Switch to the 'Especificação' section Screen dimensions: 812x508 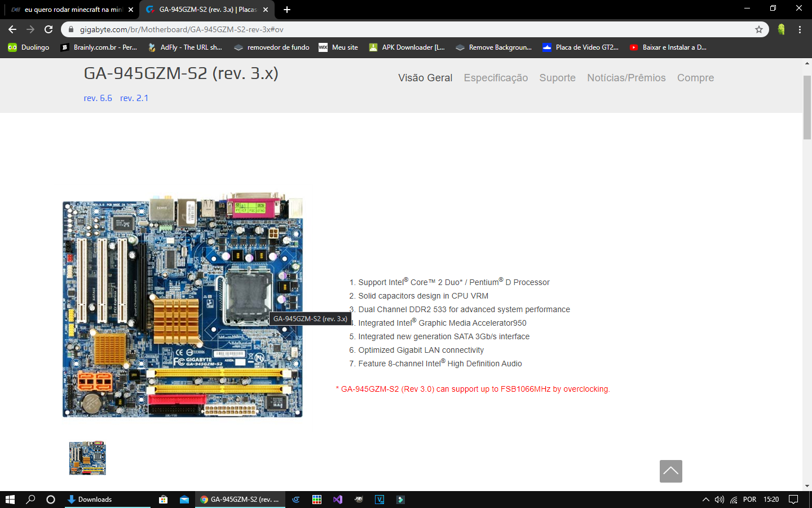(x=496, y=78)
